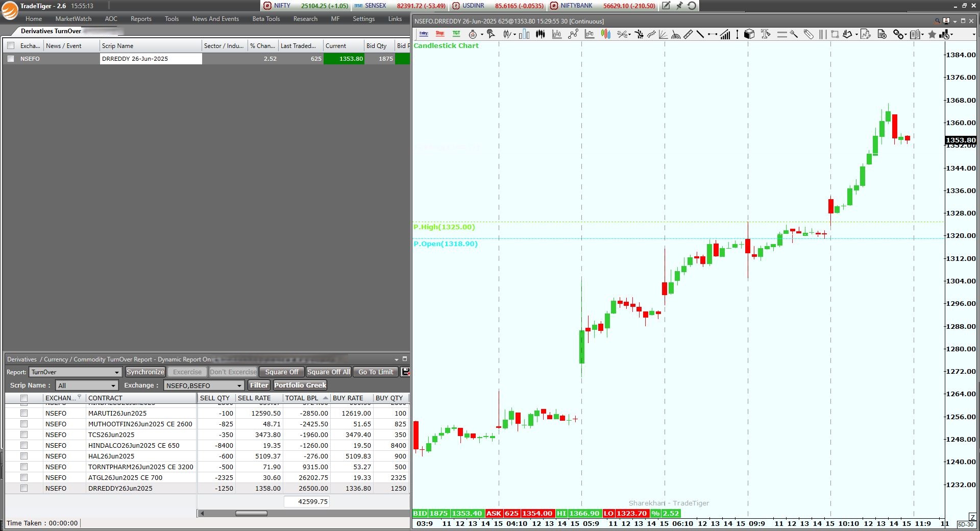Image resolution: width=980 pixels, height=531 pixels.
Task: Open the MarketWatch menu
Action: coord(73,19)
